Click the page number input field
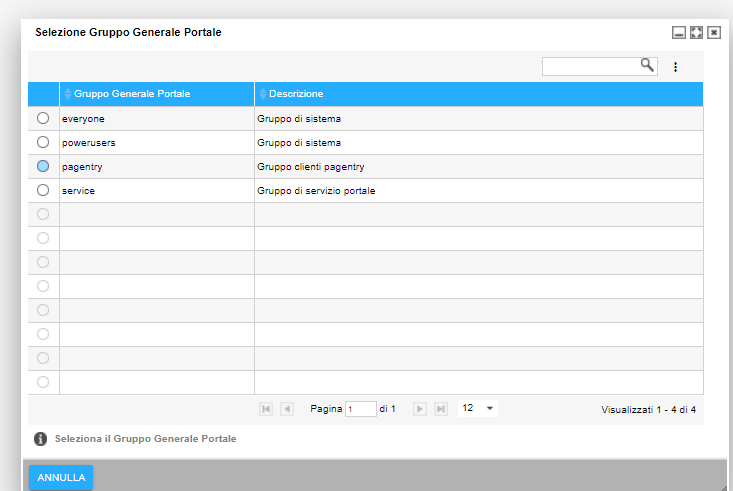733x491 pixels. (360, 409)
